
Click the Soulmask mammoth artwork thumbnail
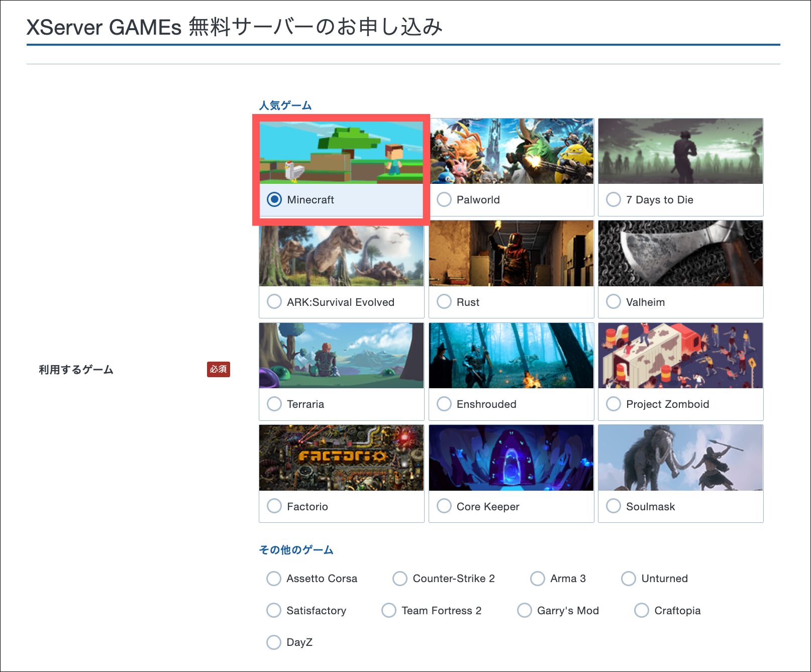point(681,458)
